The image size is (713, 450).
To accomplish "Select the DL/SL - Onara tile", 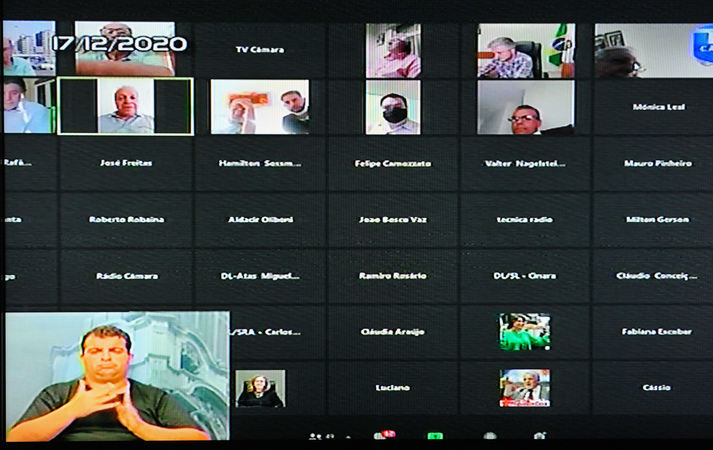I will point(525,276).
